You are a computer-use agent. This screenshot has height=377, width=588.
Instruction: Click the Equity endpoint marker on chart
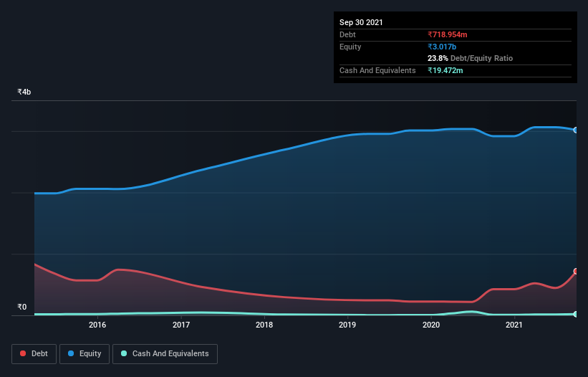click(x=576, y=130)
